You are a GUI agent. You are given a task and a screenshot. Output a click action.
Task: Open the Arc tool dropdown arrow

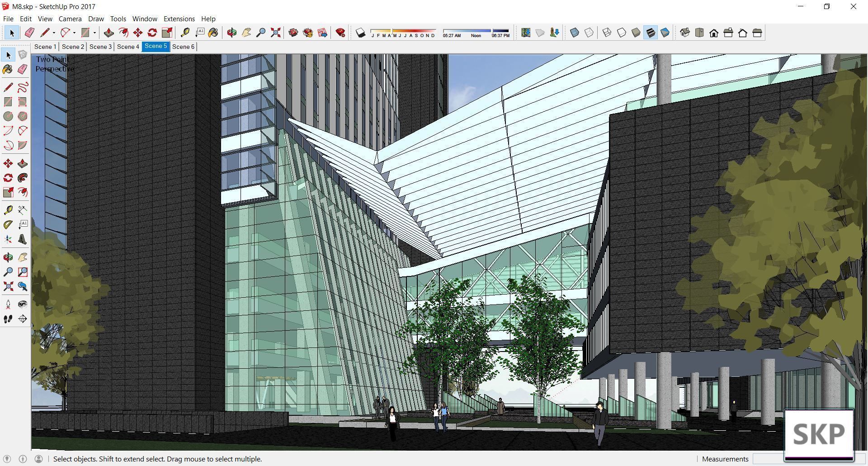coord(74,33)
